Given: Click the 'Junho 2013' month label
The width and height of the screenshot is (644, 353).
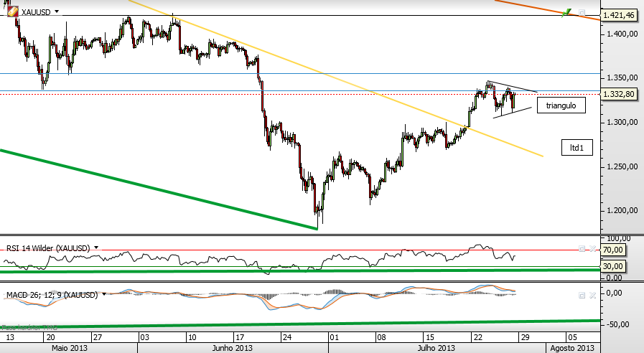Looking at the screenshot, I should point(233,348).
